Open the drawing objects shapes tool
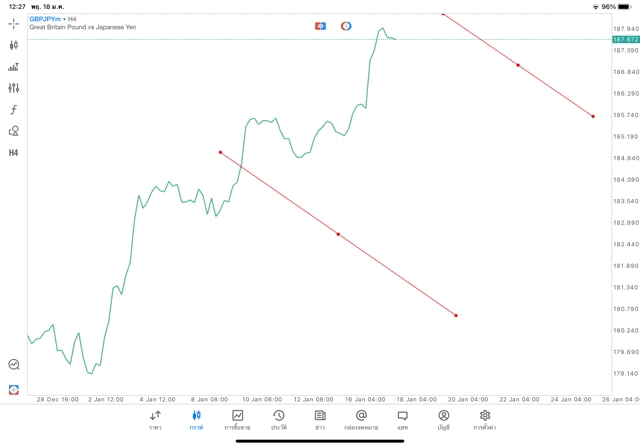The width and height of the screenshot is (640, 447). (x=14, y=131)
